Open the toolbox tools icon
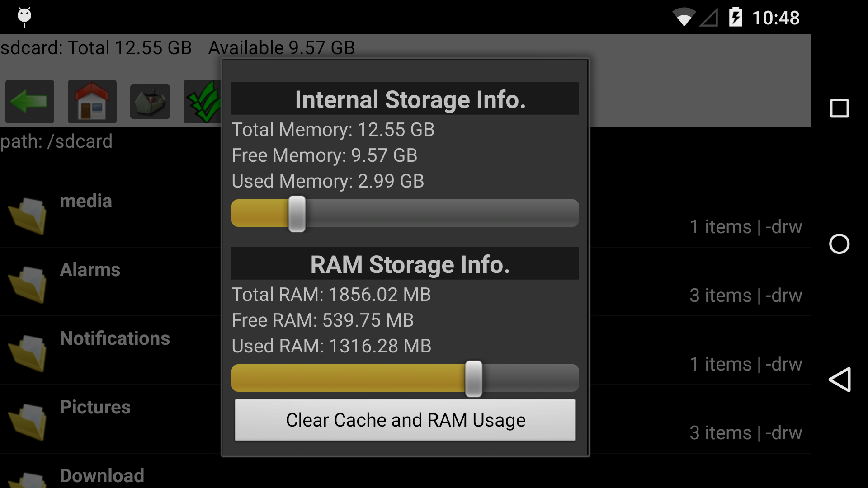 tap(150, 101)
